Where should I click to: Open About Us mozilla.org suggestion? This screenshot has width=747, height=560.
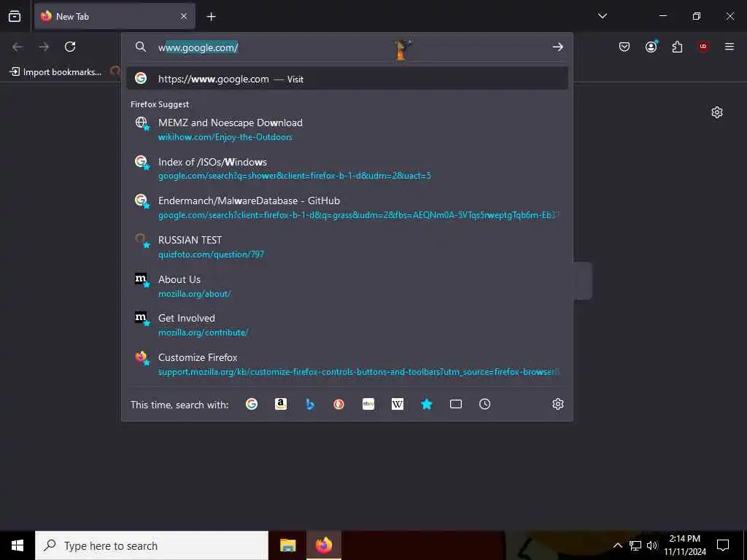click(347, 286)
